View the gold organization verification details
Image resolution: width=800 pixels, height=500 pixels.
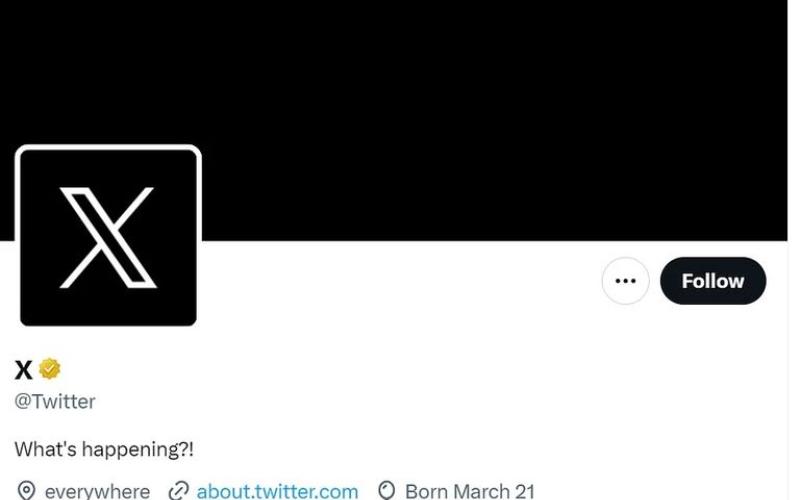49,369
